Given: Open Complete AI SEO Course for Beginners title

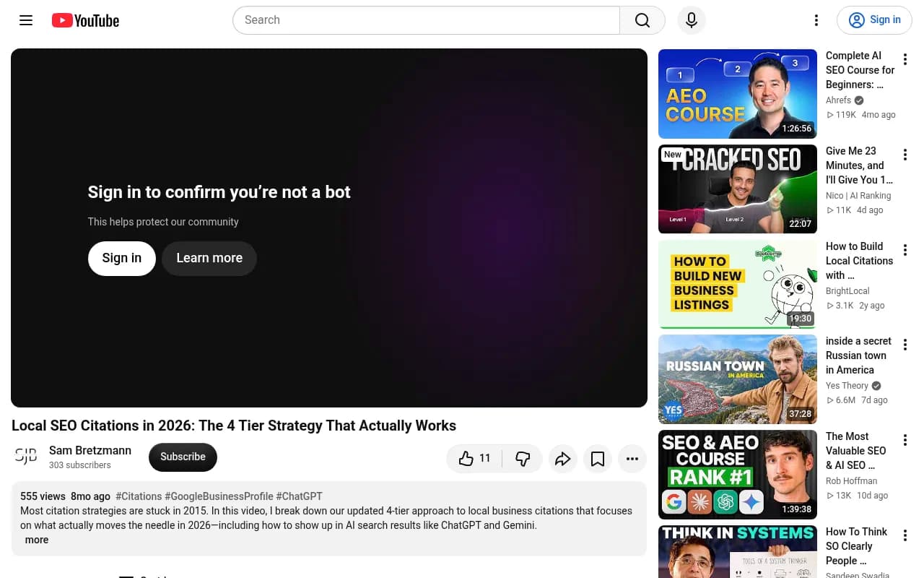Looking at the screenshot, I should [860, 70].
